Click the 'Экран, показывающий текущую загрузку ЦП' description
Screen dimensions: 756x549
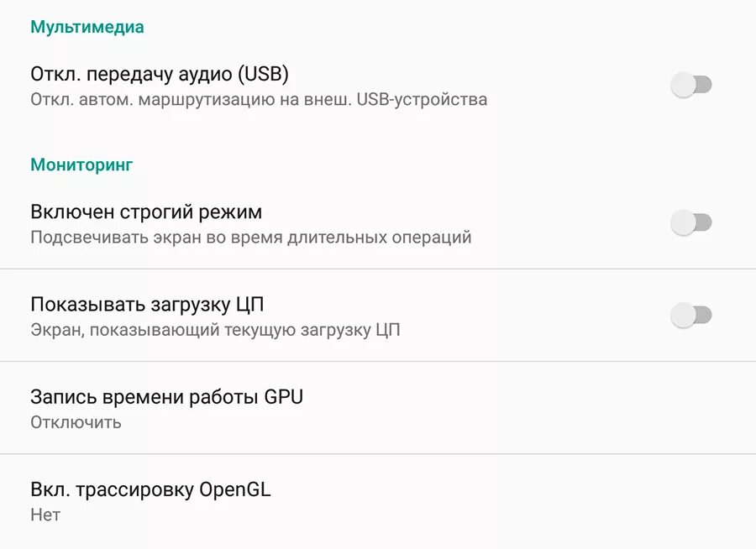tap(215, 330)
